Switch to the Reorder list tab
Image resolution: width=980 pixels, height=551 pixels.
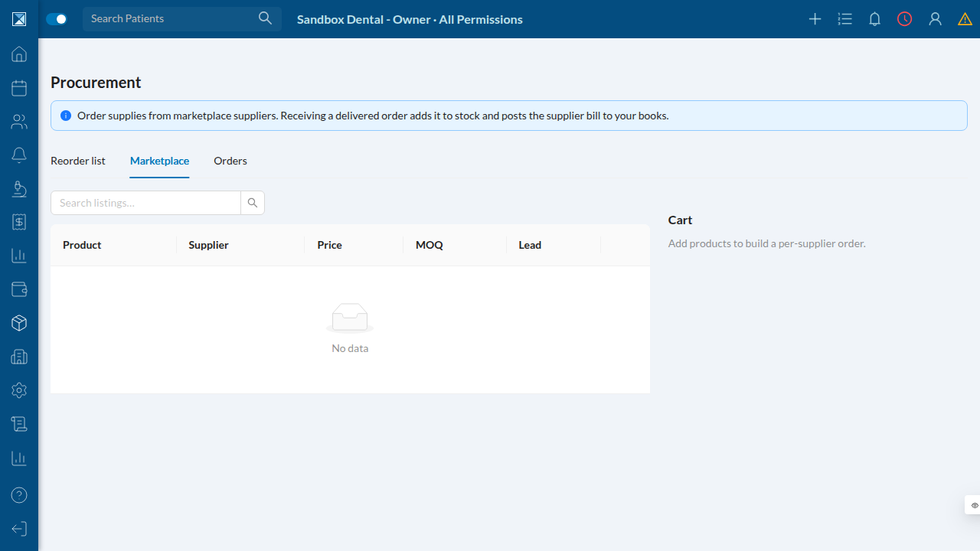click(78, 161)
